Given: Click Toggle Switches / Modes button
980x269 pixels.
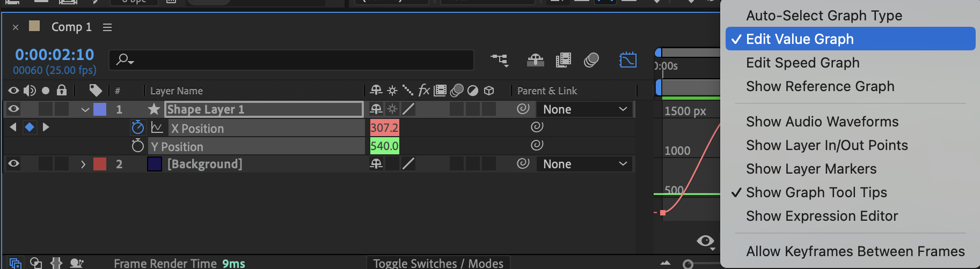Looking at the screenshot, I should [438, 263].
